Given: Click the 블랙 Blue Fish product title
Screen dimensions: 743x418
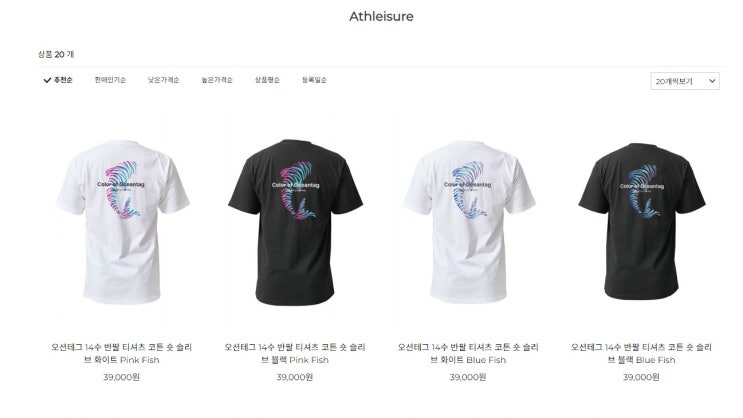Looking at the screenshot, I should pyautogui.click(x=642, y=354).
